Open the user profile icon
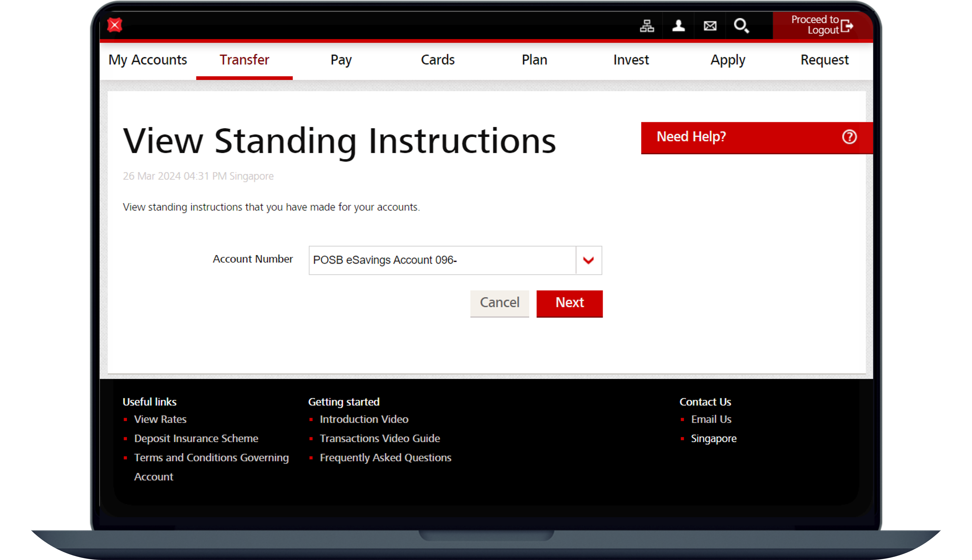Screen dimensions: 972x560 click(678, 26)
